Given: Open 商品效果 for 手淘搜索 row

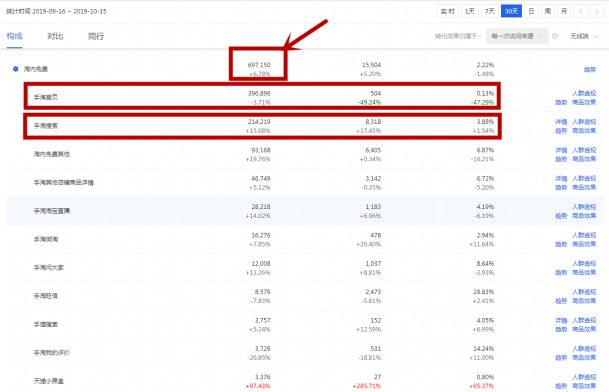Looking at the screenshot, I should (584, 131).
